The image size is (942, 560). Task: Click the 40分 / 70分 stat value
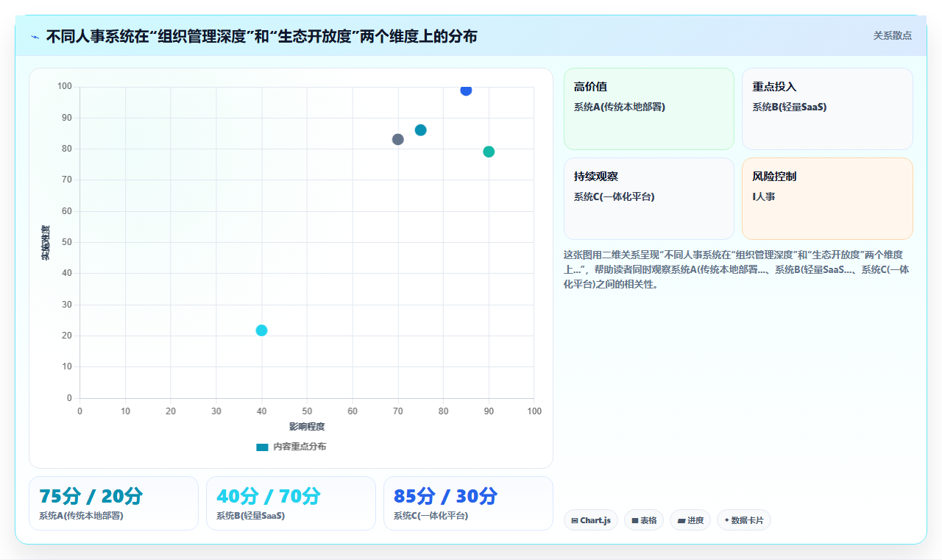269,496
